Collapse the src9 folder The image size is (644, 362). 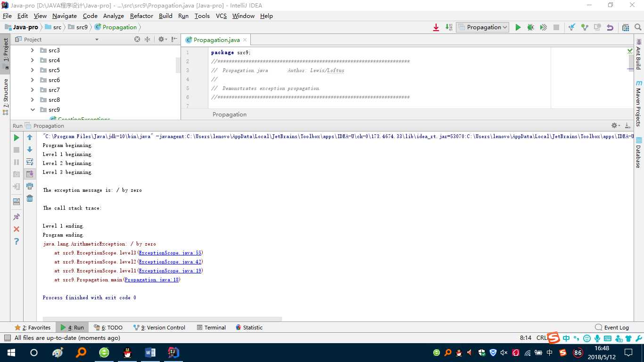33,110
